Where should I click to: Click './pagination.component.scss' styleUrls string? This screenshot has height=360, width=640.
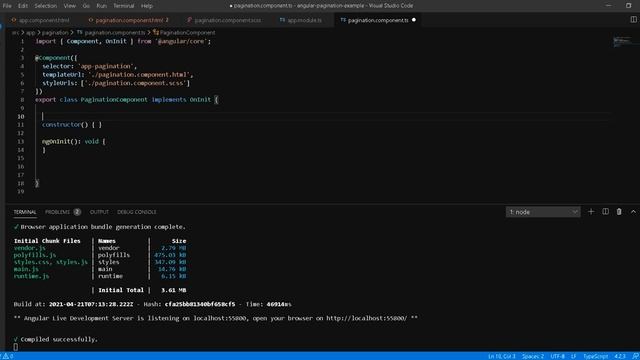[136, 83]
